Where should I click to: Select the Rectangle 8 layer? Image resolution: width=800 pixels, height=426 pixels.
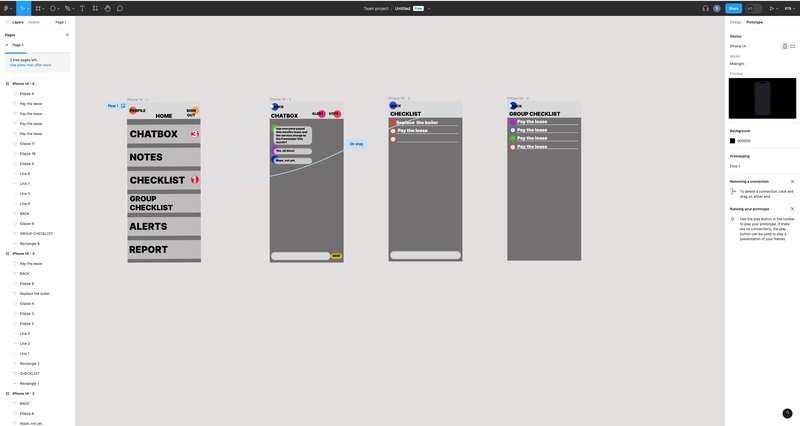tap(29, 243)
